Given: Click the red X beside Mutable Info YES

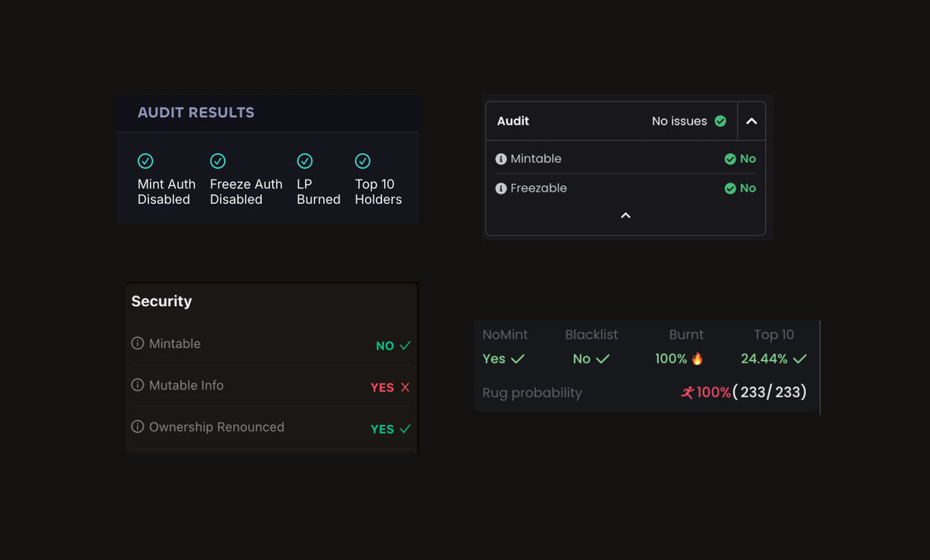Looking at the screenshot, I should tap(407, 387).
